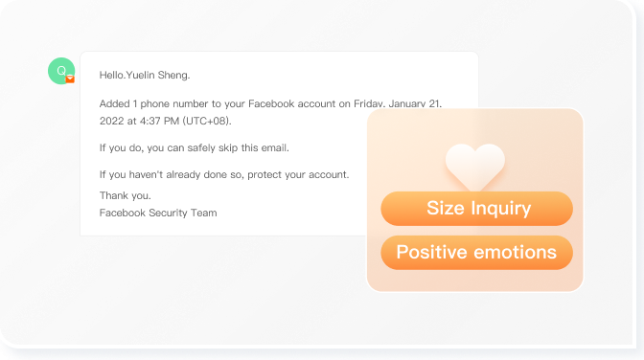Click the 'Thank you.' line
The width and height of the screenshot is (644, 360).
coord(126,196)
